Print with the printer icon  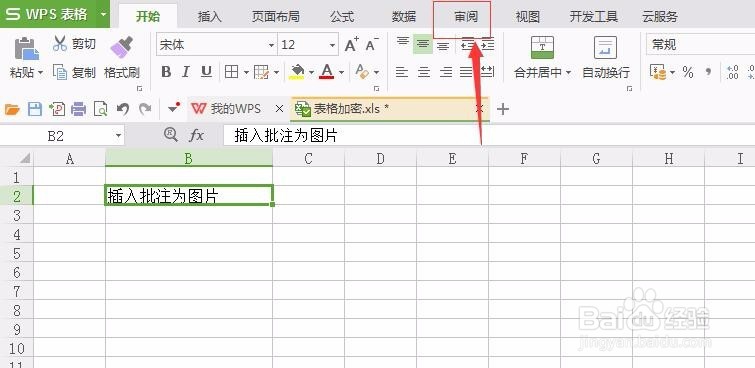[x=78, y=109]
